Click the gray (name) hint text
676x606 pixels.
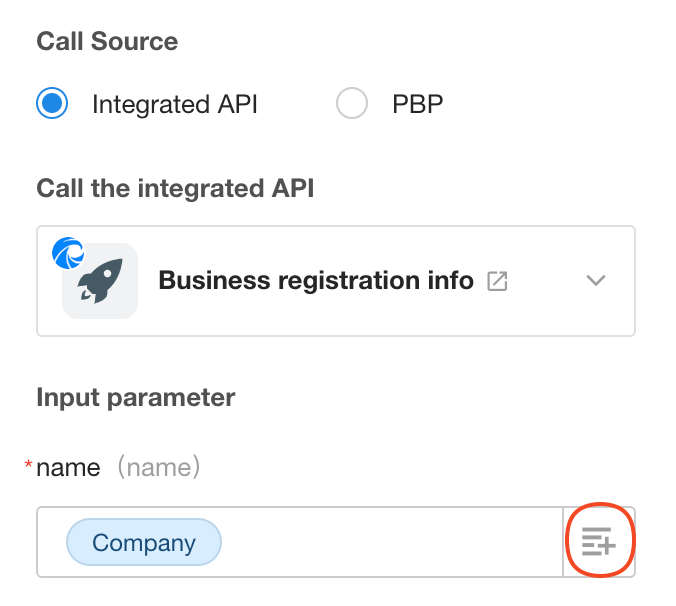tap(159, 467)
